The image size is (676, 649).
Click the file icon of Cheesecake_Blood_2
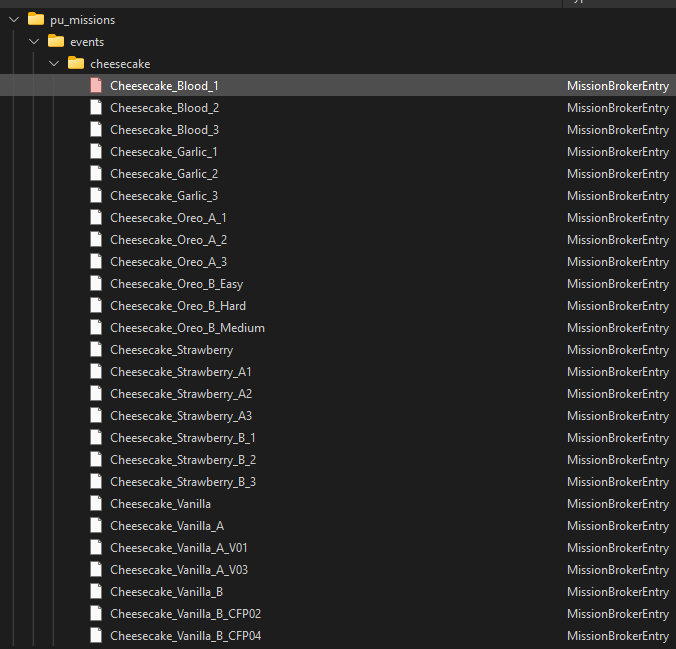pyautogui.click(x=96, y=107)
